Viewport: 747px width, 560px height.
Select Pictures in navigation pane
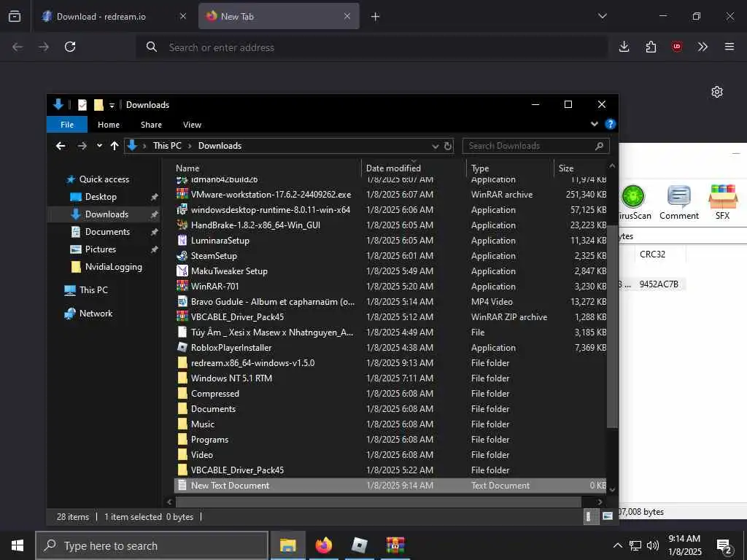tap(100, 249)
